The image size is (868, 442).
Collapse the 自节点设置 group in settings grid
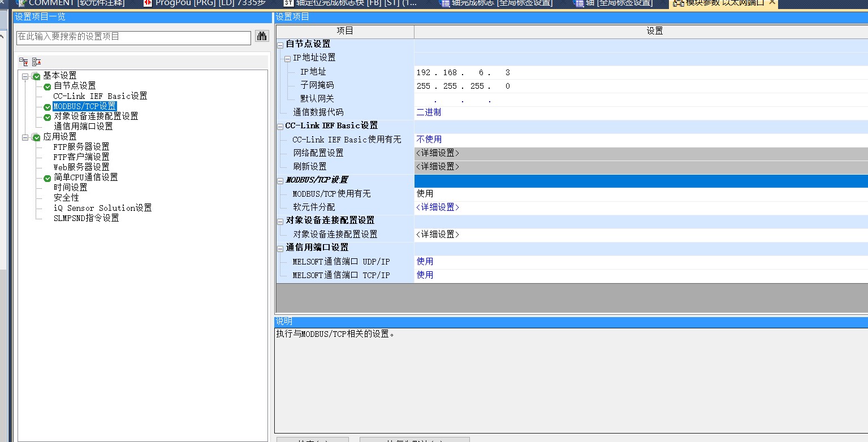(280, 45)
